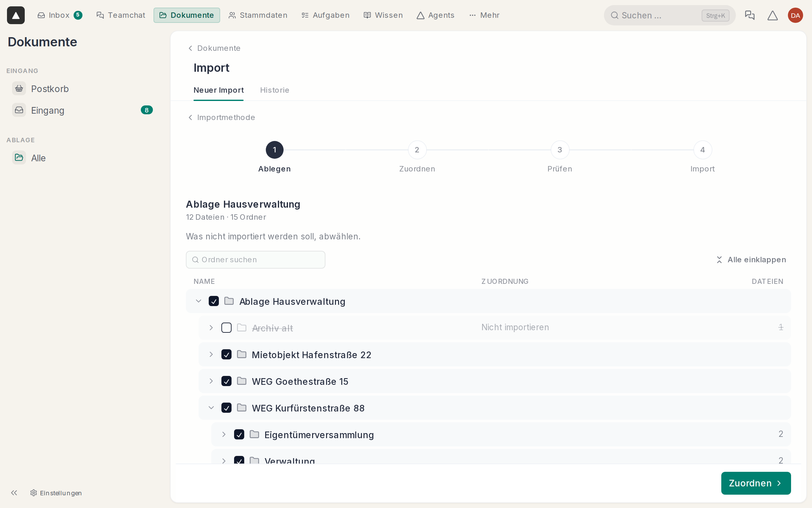Focus the global Suchen search box

pos(669,15)
